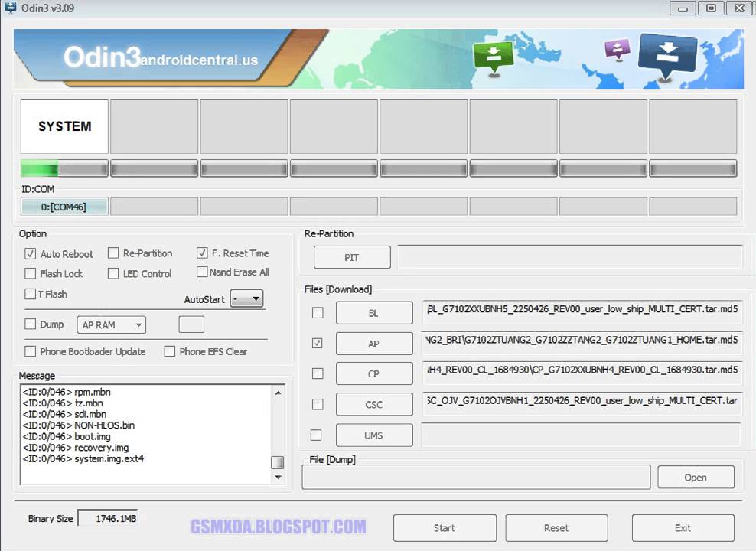Click the UMS file button
The height and width of the screenshot is (551, 756).
click(374, 435)
